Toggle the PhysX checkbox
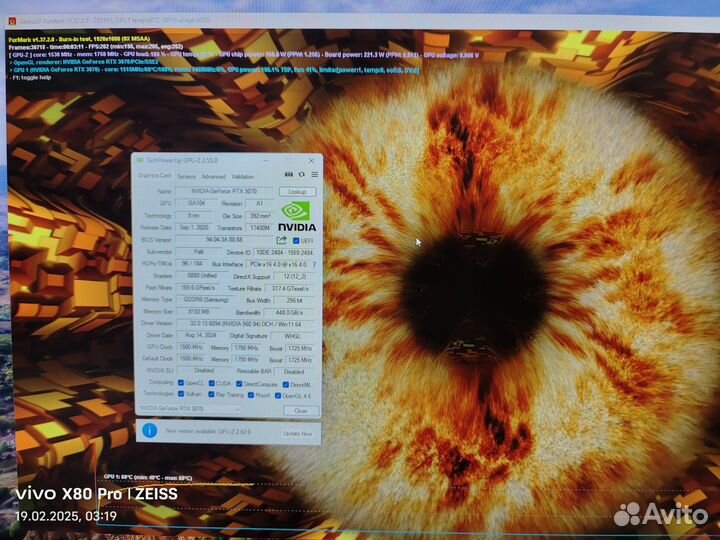This screenshot has width=720, height=540. [251, 395]
